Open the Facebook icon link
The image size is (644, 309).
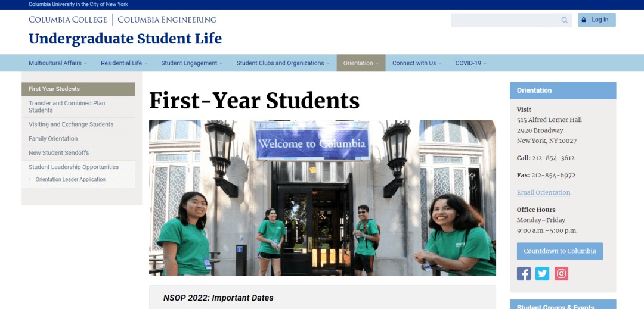coord(524,273)
